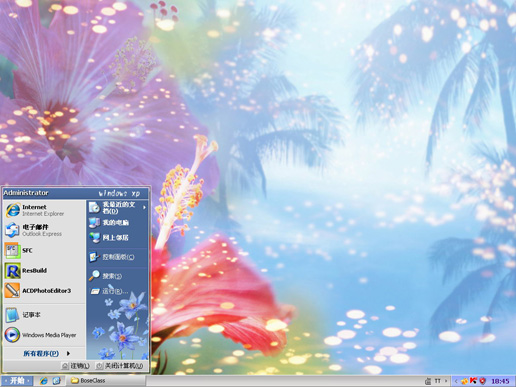Click the 运行(R)... run icon
The height and width of the screenshot is (387, 516).
pos(95,291)
